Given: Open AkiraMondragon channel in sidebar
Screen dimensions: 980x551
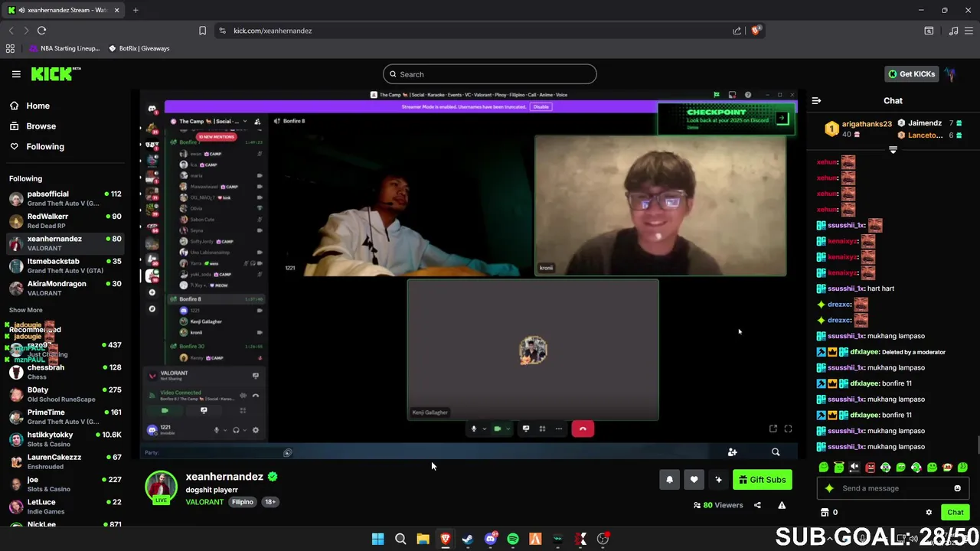Looking at the screenshot, I should click(64, 288).
